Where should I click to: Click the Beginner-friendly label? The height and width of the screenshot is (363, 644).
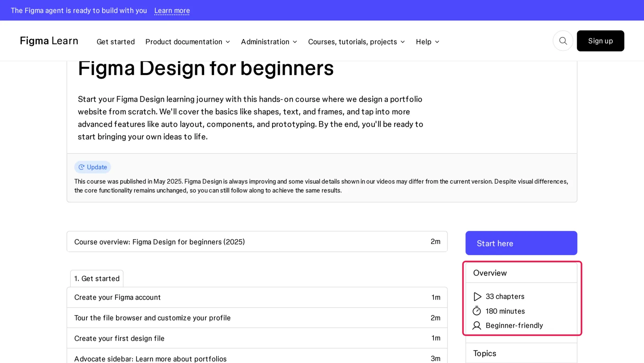pos(514,326)
